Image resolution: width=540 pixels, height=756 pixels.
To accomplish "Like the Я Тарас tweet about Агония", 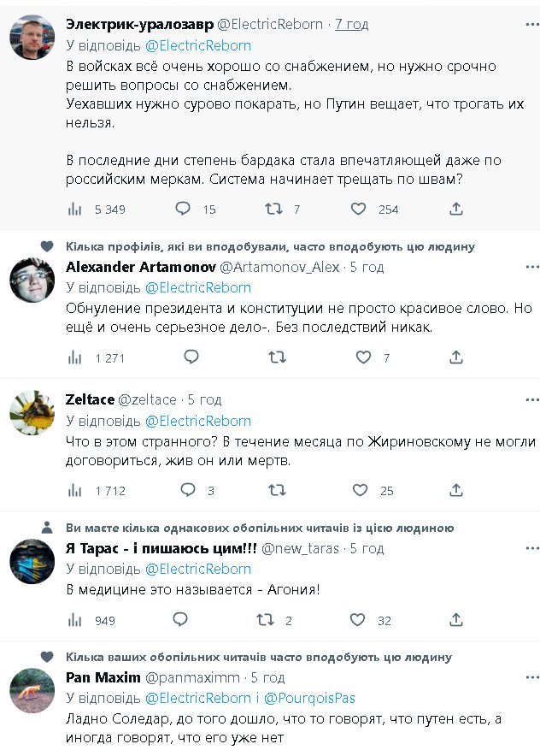I will [359, 620].
